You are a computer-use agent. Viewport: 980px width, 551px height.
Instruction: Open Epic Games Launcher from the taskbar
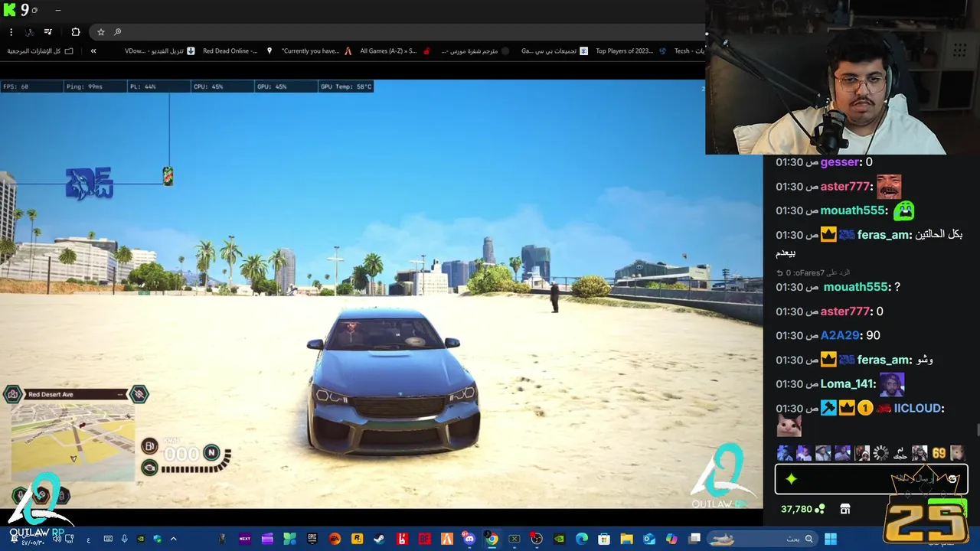click(312, 540)
